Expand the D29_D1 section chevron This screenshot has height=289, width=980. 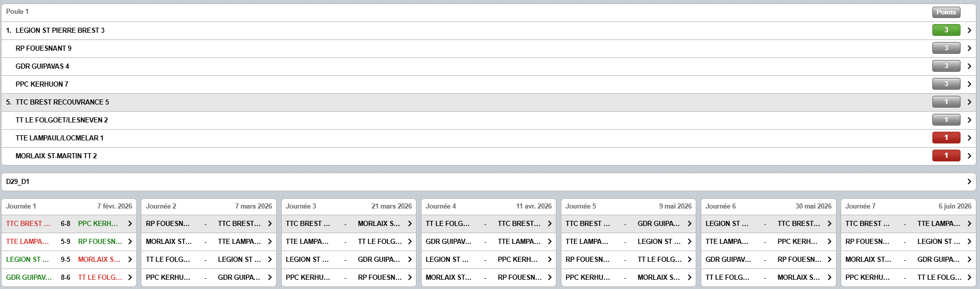pyautogui.click(x=969, y=181)
